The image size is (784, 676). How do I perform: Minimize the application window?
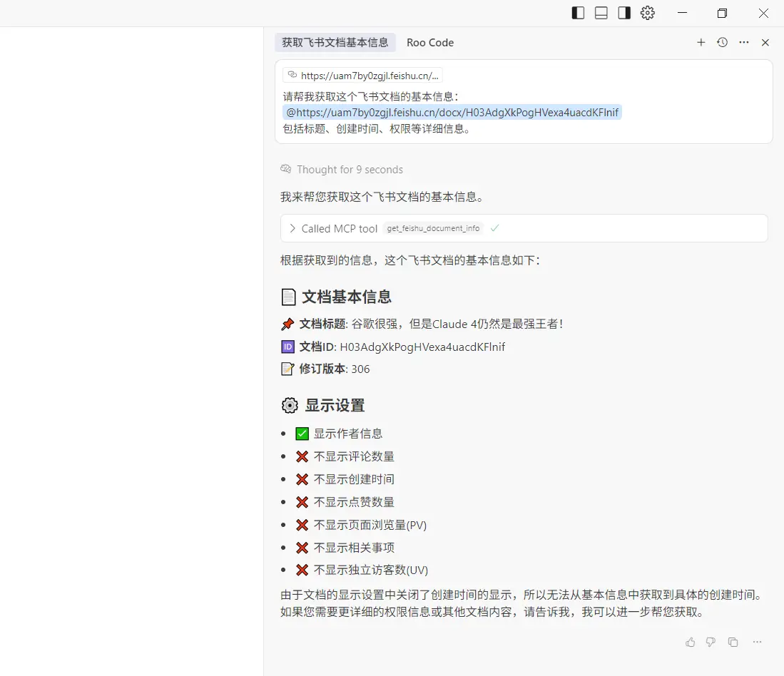click(x=682, y=13)
